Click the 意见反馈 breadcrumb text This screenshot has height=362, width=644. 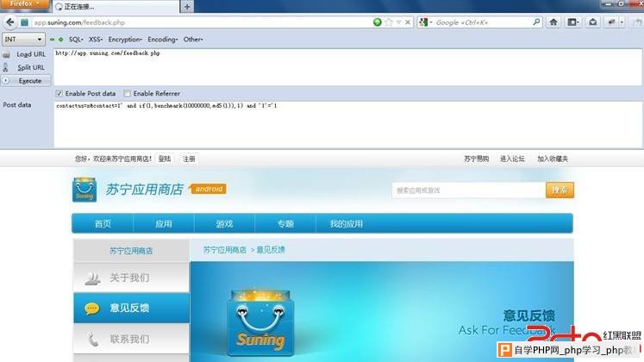(271, 250)
